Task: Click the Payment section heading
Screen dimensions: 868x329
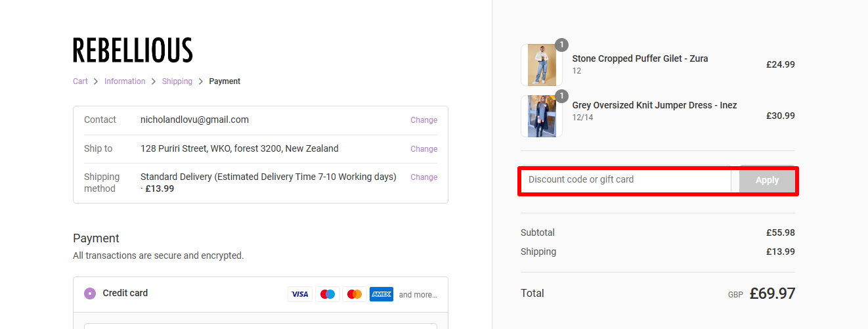Action: [96, 238]
